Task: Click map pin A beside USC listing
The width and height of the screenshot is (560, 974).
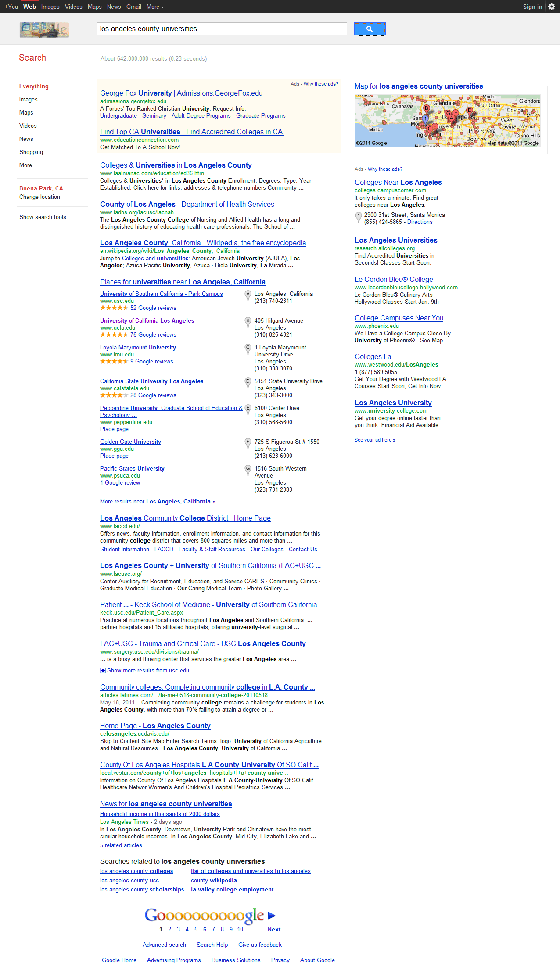Action: 248,295
